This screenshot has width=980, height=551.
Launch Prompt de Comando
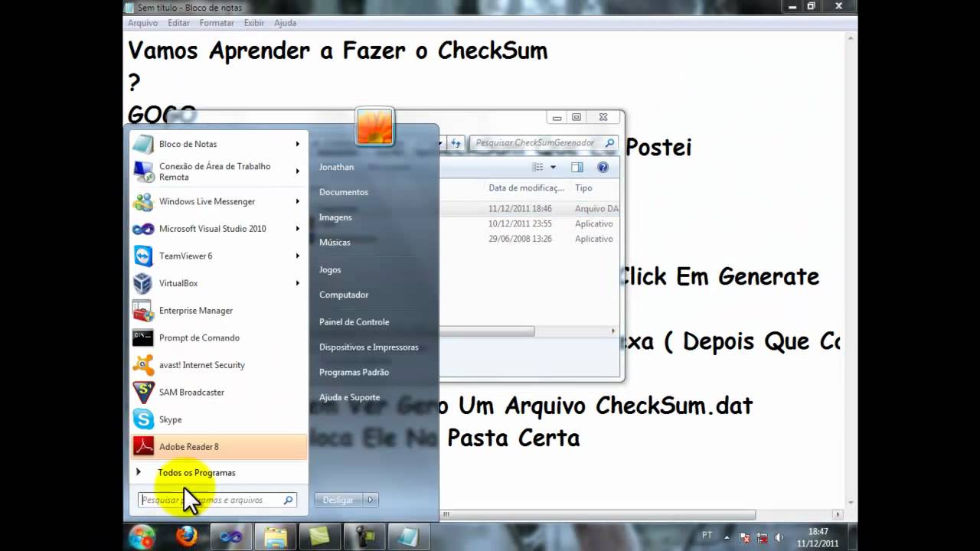coord(218,337)
